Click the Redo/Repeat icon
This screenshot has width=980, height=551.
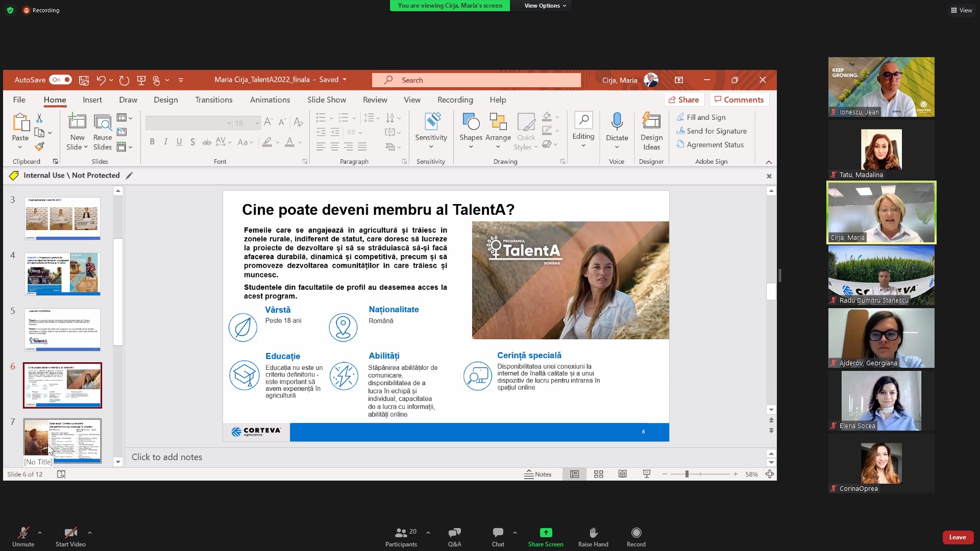point(124,80)
